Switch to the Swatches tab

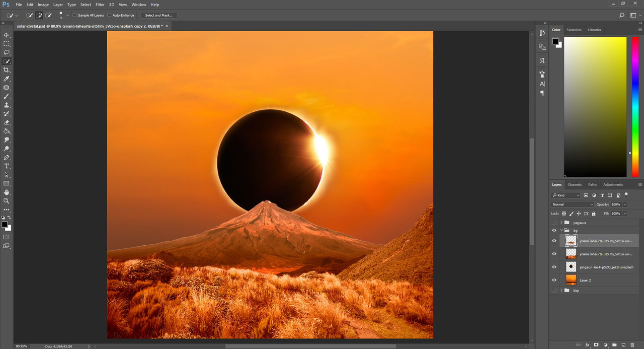point(574,30)
